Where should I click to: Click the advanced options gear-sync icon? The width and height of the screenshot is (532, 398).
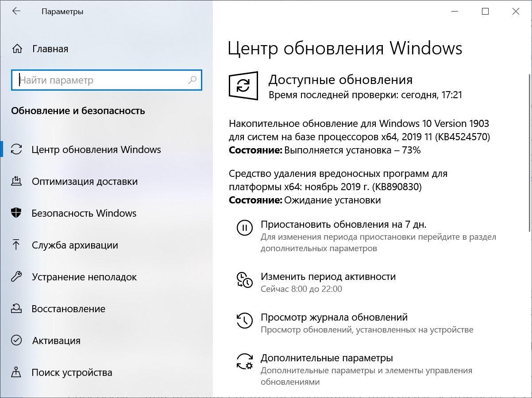[244, 361]
